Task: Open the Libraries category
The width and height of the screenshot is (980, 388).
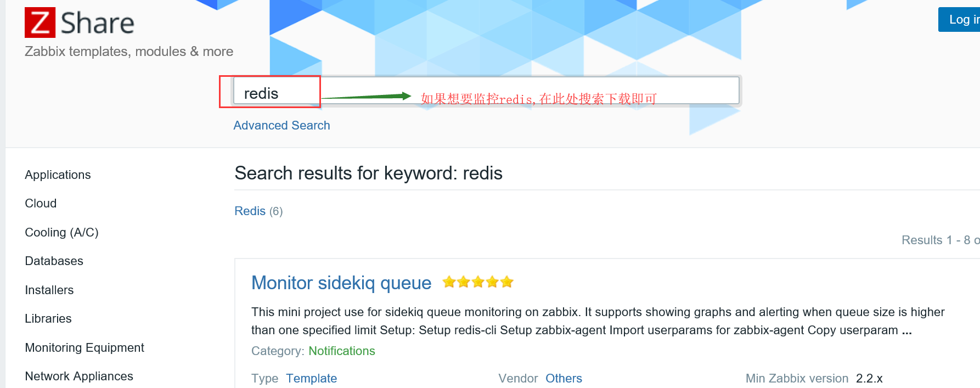Action: [x=48, y=319]
